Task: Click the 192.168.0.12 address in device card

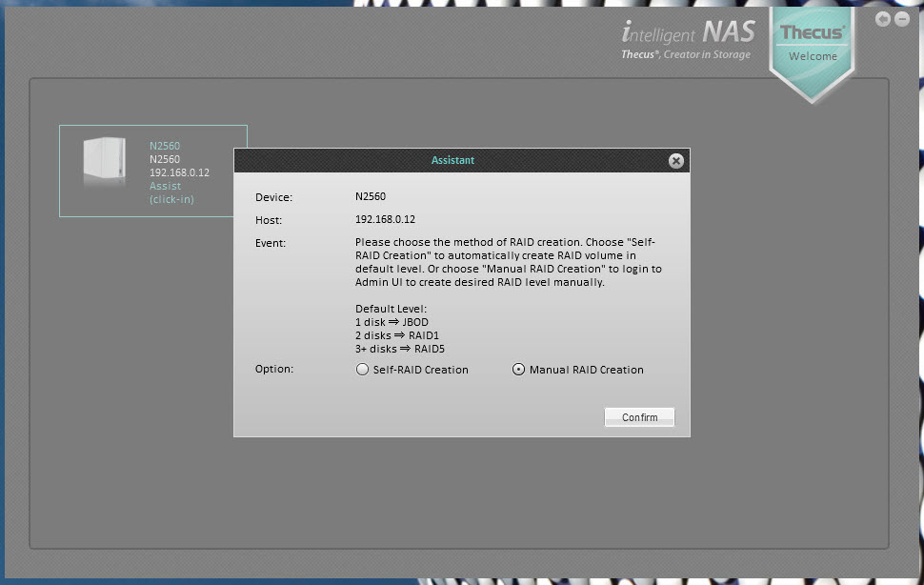Action: (179, 172)
